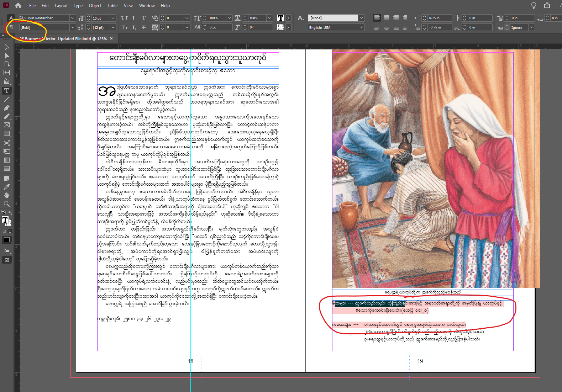Open the kerning value dropdown
The height and width of the screenshot is (392, 562).
[187, 18]
